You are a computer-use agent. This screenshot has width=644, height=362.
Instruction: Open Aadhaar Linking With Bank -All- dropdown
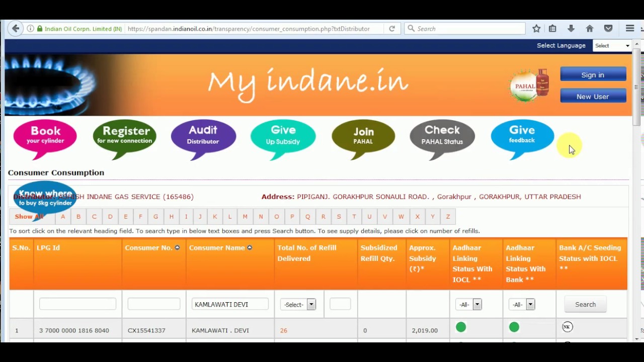522,304
